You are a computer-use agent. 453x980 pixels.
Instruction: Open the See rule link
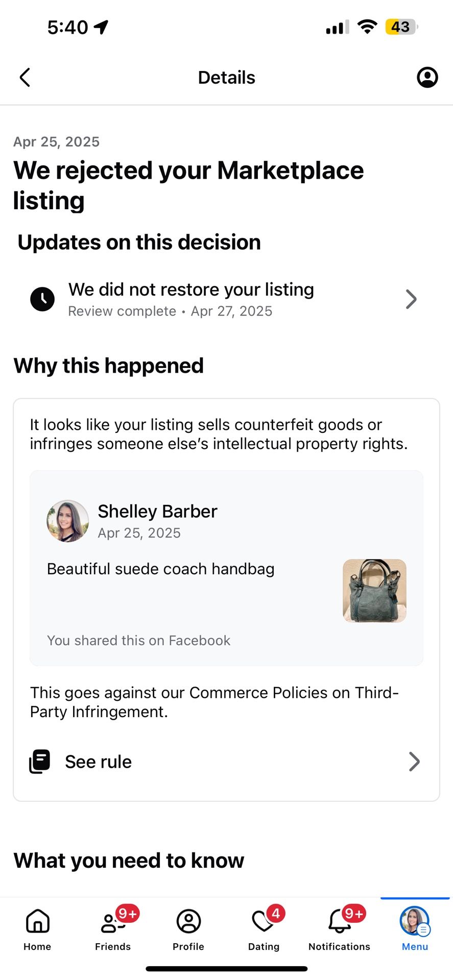click(x=226, y=762)
